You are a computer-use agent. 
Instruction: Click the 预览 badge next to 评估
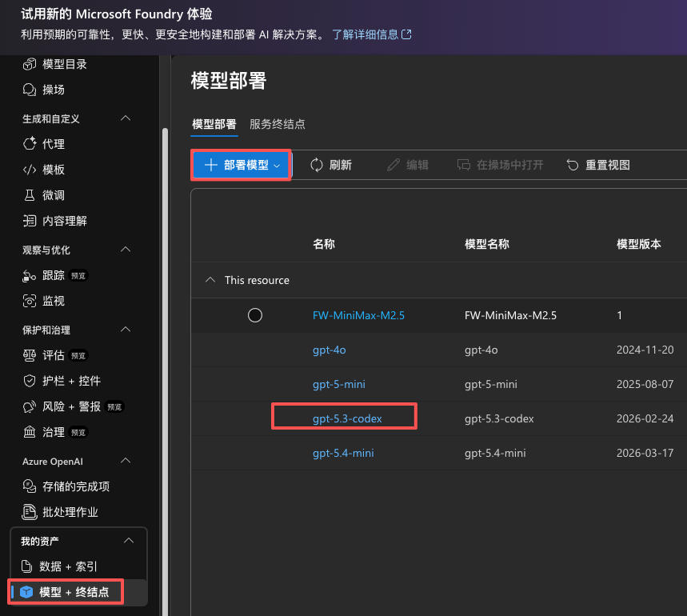(x=79, y=356)
